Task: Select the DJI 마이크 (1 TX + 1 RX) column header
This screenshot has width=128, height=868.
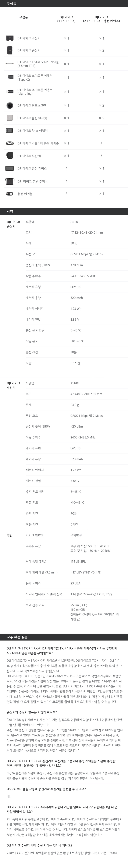Action: (x=66, y=19)
